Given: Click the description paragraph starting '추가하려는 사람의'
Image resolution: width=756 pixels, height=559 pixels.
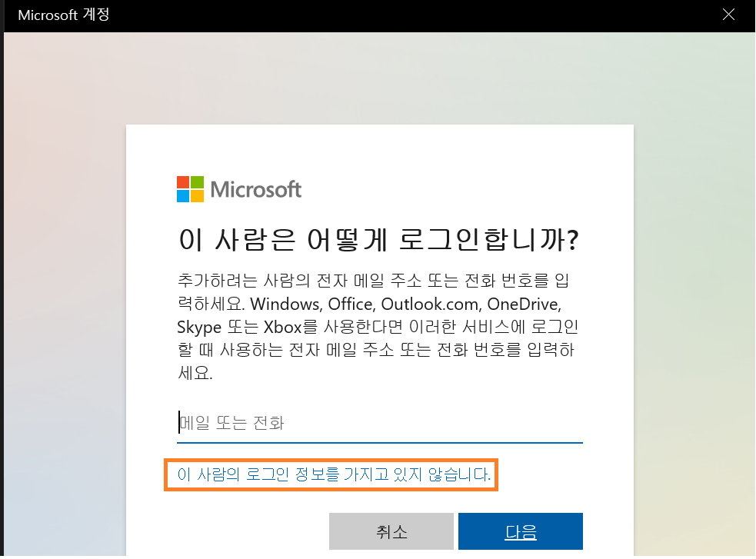Looking at the screenshot, I should point(378,326).
